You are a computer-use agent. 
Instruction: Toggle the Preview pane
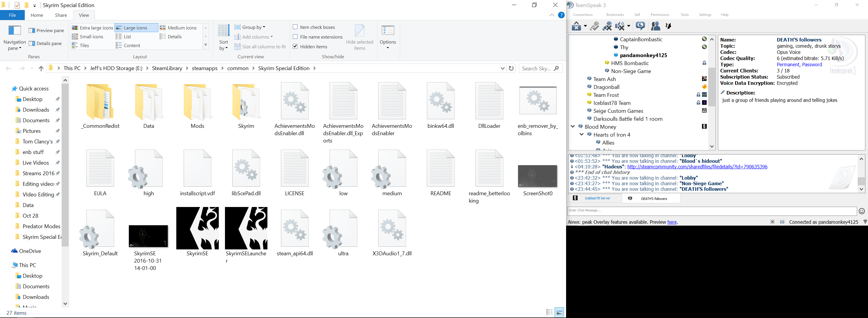pyautogui.click(x=47, y=30)
